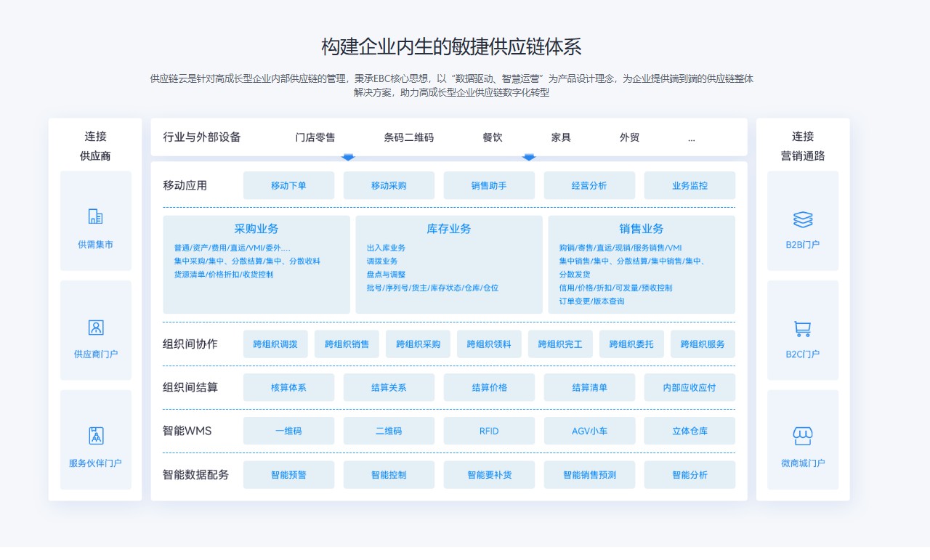Click the blue down arrow below 门店零售
The width and height of the screenshot is (930, 560).
[x=348, y=157]
